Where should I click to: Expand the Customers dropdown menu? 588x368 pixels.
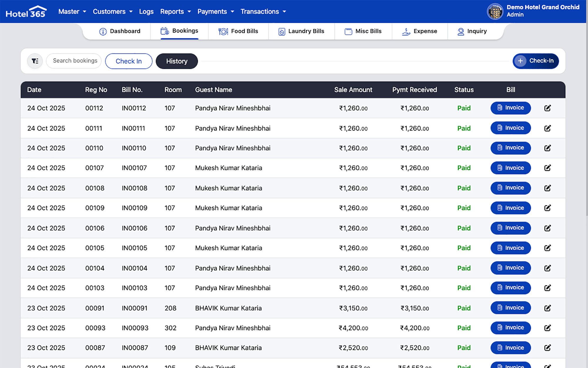tap(112, 11)
